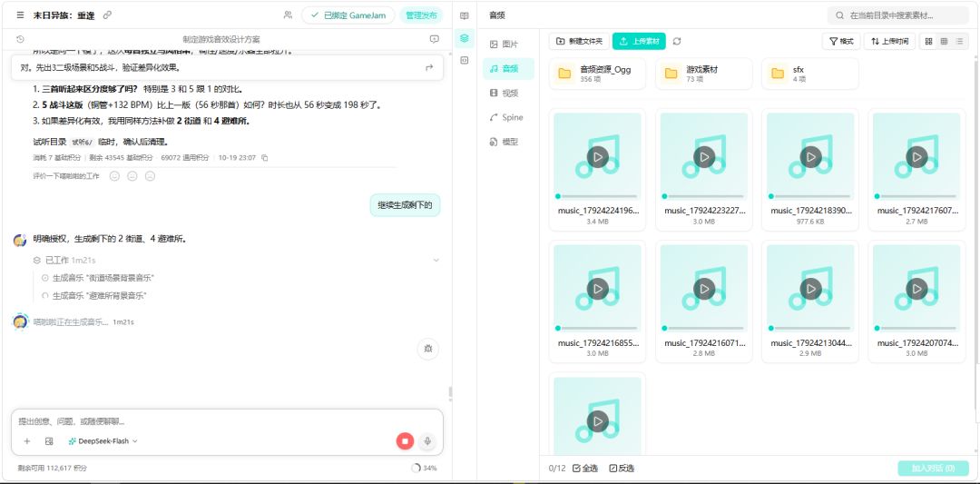The image size is (980, 484).
Task: Select the layered assets panel icon
Action: tap(464, 38)
